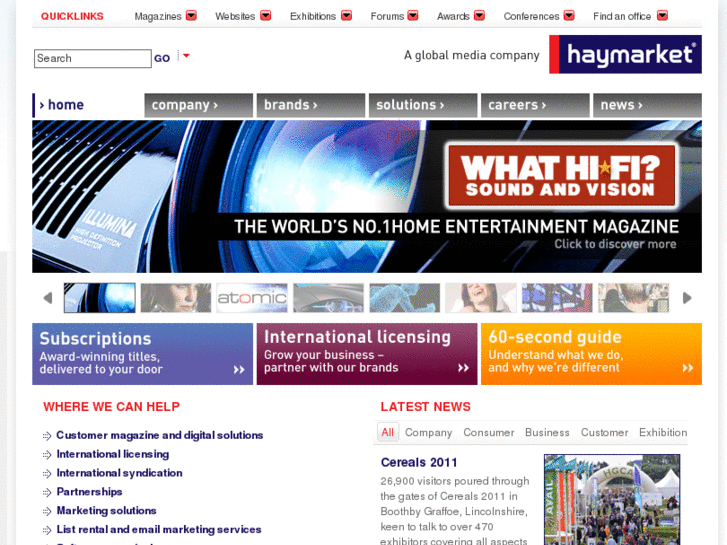
Task: Select the Exhibition news tab
Action: pyautogui.click(x=663, y=432)
